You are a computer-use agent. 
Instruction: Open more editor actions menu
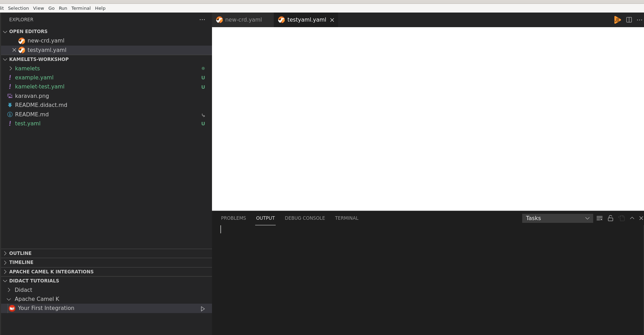640,20
